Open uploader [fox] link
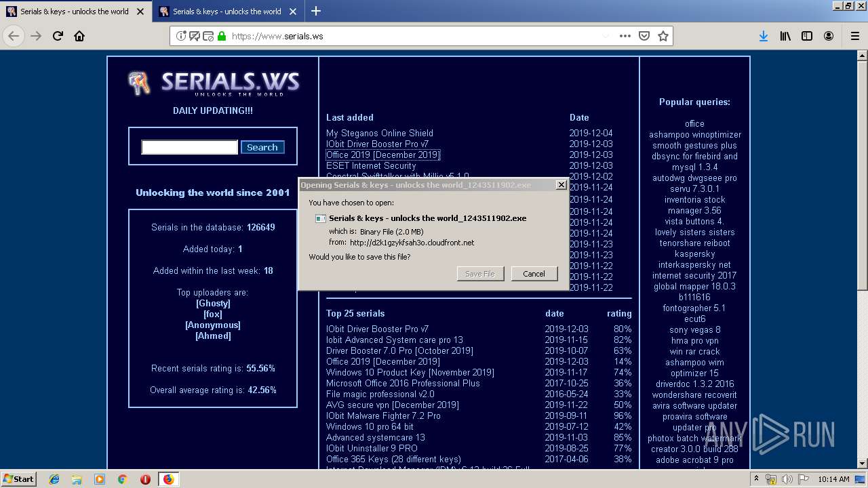868x488 pixels. tap(213, 314)
